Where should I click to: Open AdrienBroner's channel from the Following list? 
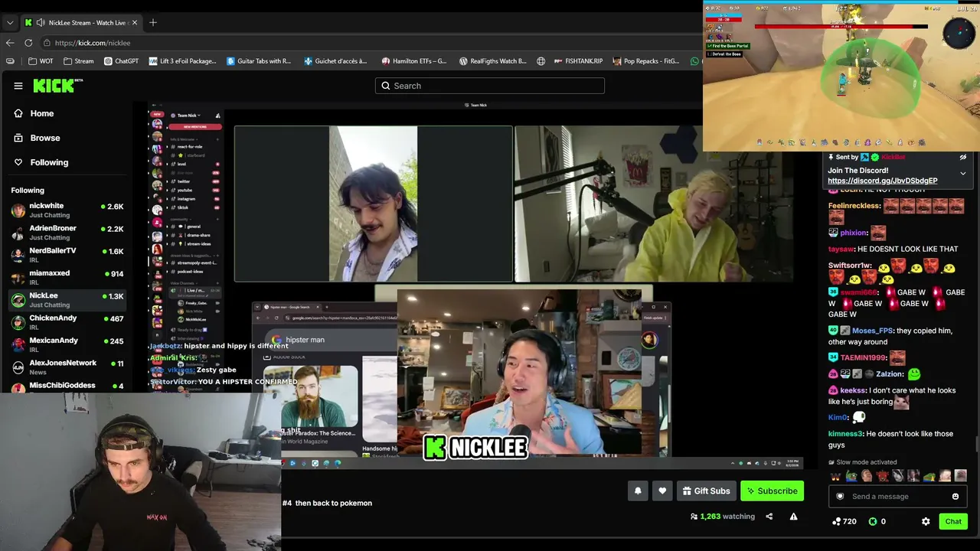click(x=67, y=233)
